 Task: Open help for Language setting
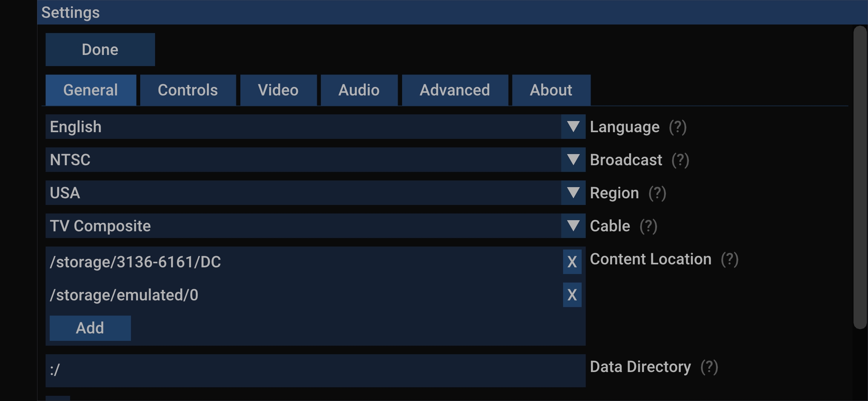point(678,127)
